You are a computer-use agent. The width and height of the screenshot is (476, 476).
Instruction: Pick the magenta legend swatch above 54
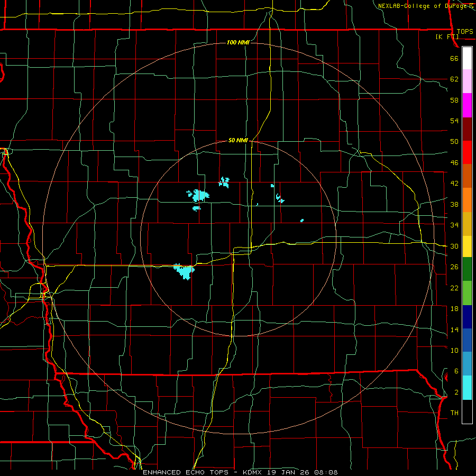click(x=467, y=105)
